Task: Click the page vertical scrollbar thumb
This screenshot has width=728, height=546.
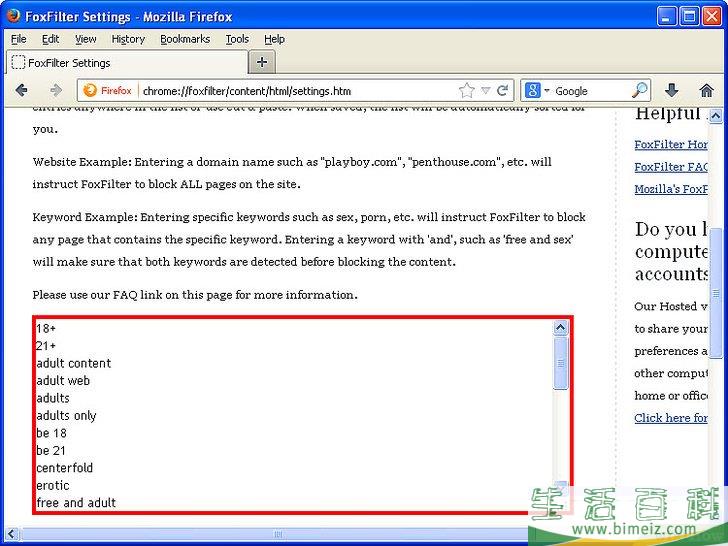Action: coord(716,292)
